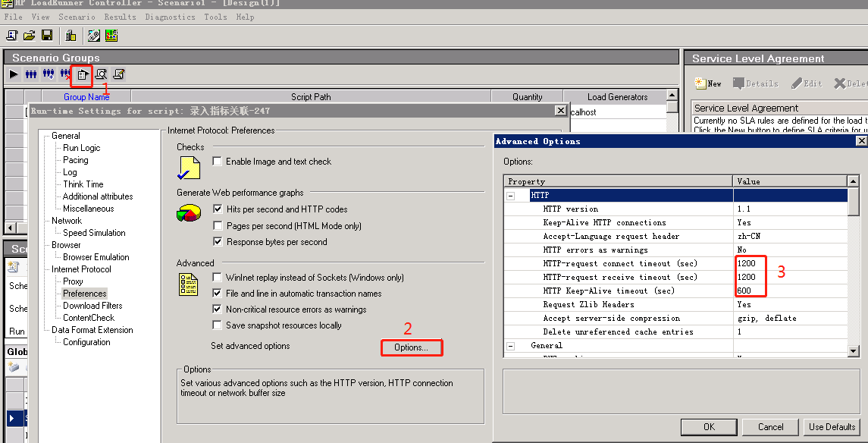Select Configuration under Data Format Extension
Image resolution: width=868 pixels, height=443 pixels.
click(x=86, y=342)
